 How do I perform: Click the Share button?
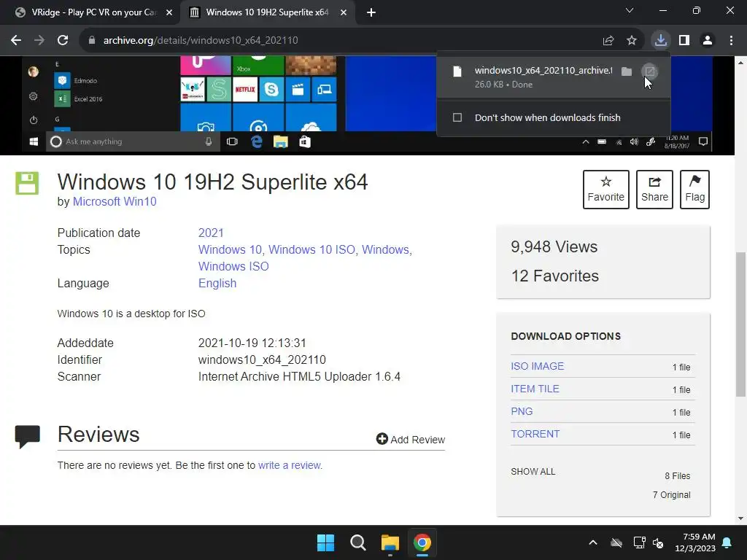654,190
